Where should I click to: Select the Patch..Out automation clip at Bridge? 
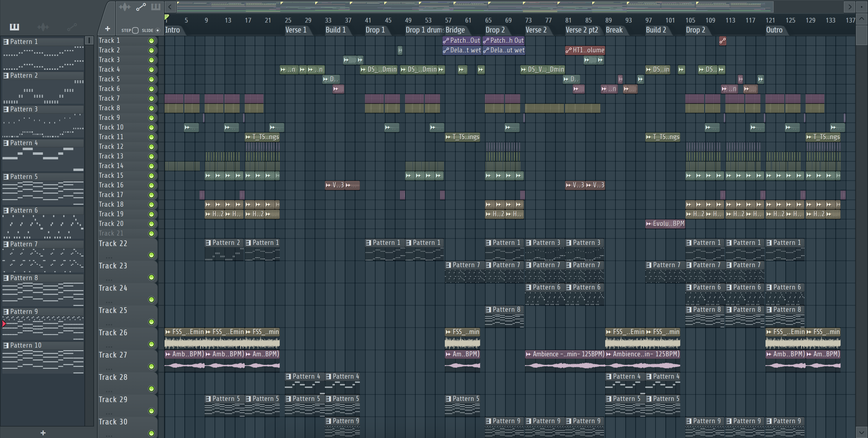[462, 41]
